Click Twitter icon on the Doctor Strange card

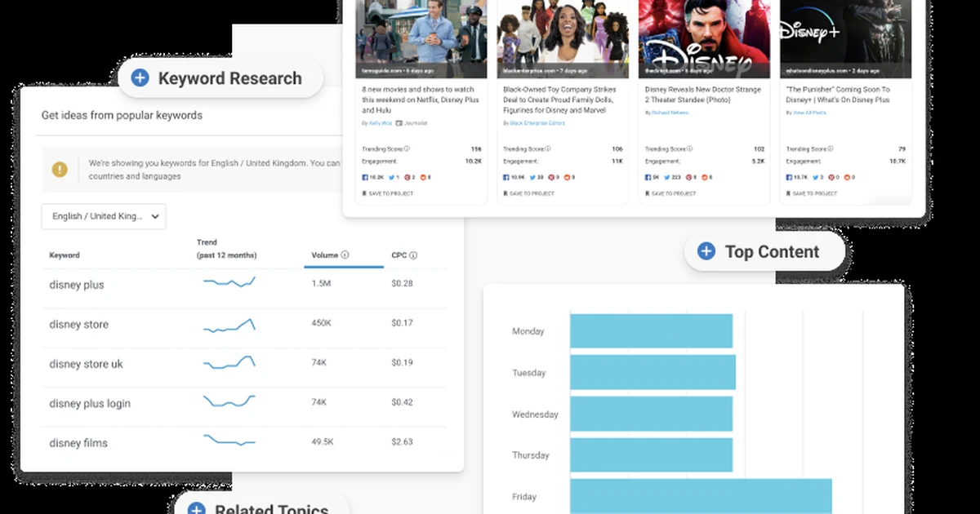(666, 177)
